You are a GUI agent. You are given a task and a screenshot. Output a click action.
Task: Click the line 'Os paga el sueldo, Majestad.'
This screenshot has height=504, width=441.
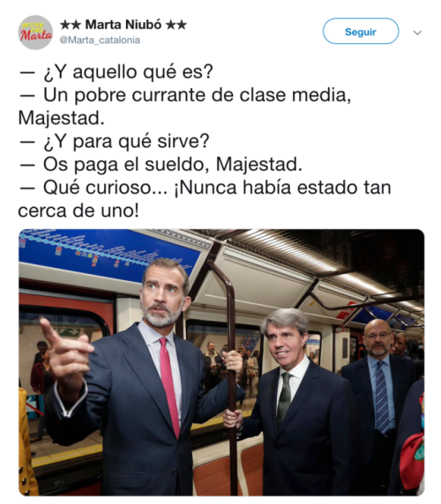click(173, 164)
